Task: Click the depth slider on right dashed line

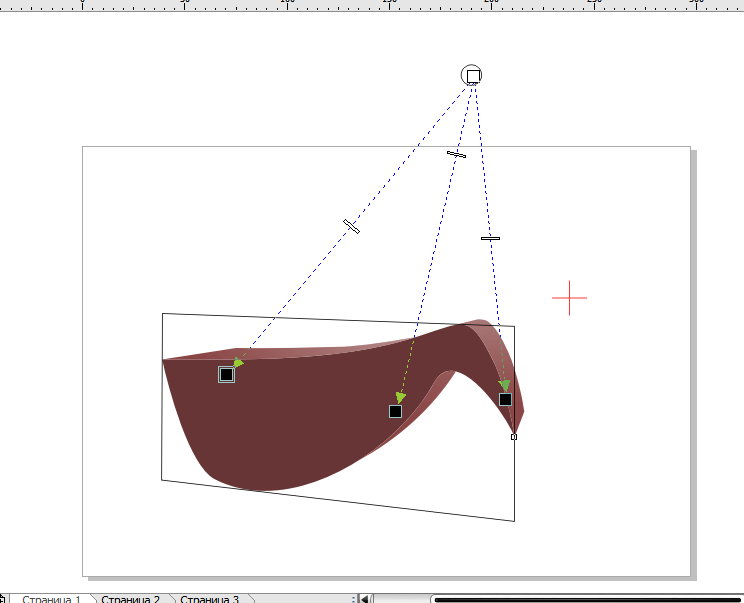Action: pyautogui.click(x=490, y=238)
